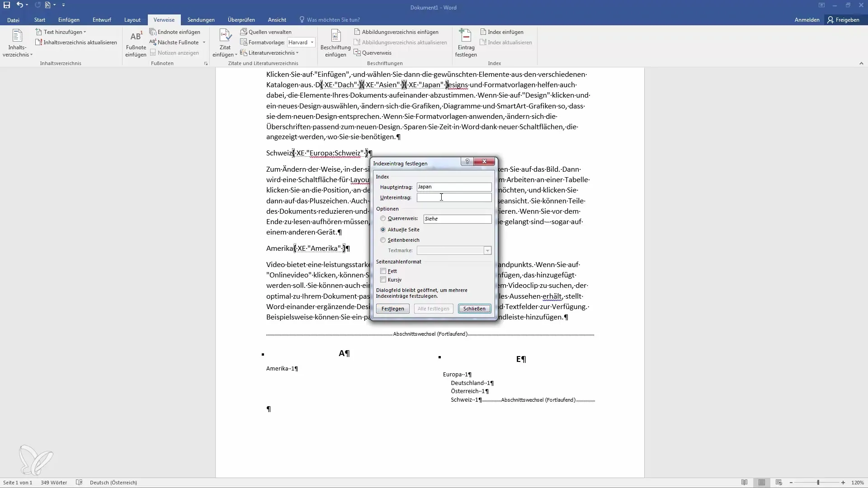The height and width of the screenshot is (488, 868).
Task: Click Abbildungsverzeichnis einfügen
Action: (x=396, y=32)
